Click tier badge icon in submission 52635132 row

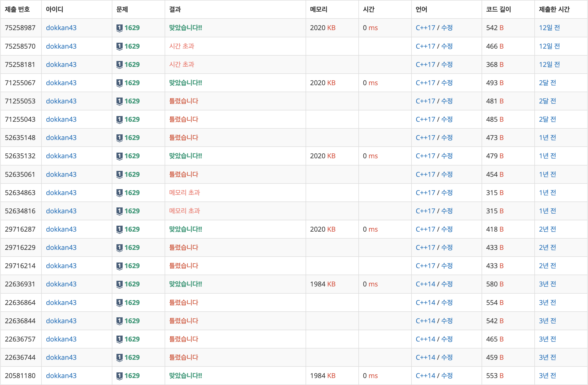tap(119, 156)
